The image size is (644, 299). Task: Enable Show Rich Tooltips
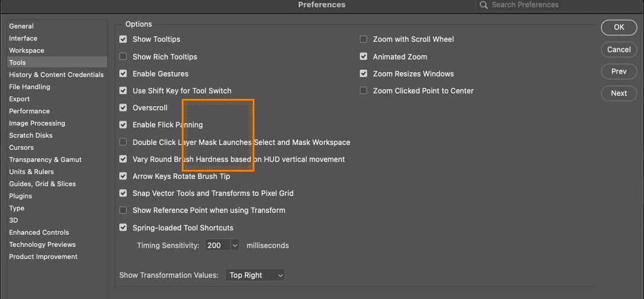[x=123, y=57]
